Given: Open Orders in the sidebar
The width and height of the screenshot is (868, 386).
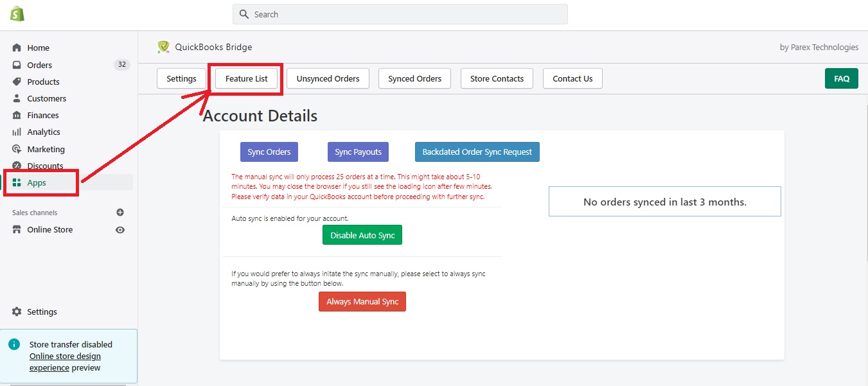Looking at the screenshot, I should (40, 65).
